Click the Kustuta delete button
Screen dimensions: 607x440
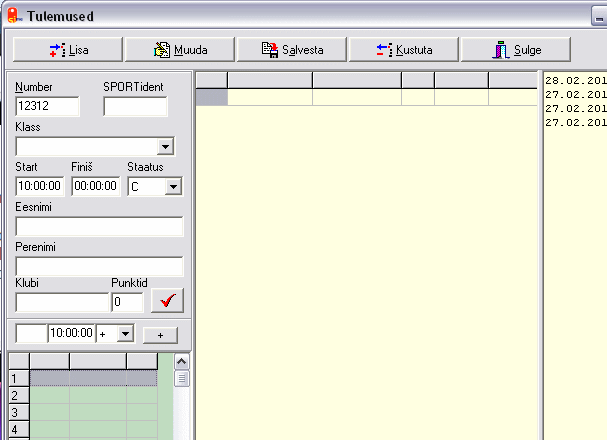point(404,50)
